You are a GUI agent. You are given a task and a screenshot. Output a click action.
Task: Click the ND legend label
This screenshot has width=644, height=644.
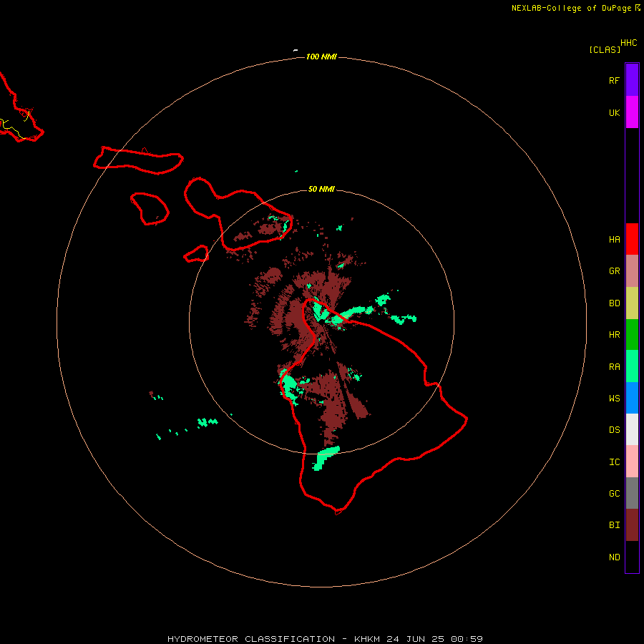coord(614,557)
